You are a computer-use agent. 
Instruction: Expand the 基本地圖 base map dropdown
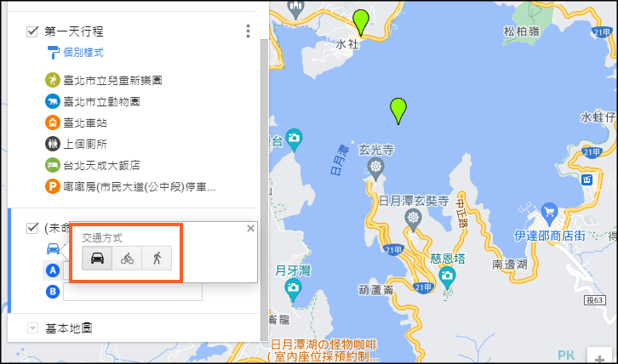[32, 327]
